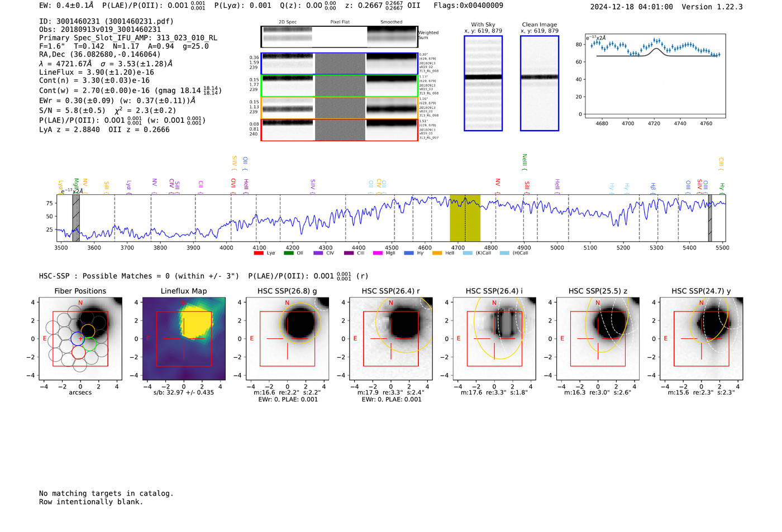782x532 pixels.
Task: Click the 'Obs: 20180913v019_3001460231' line
Action: (x=100, y=30)
